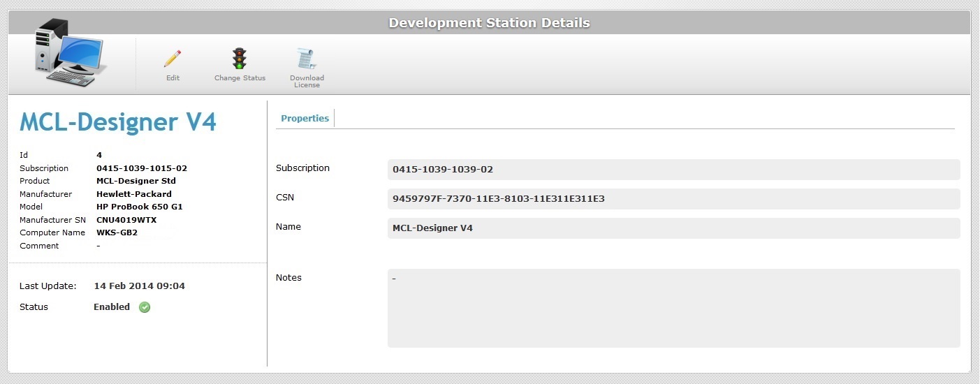
Task: Select subscription value 0415-1039-1015-02
Action: coord(142,168)
